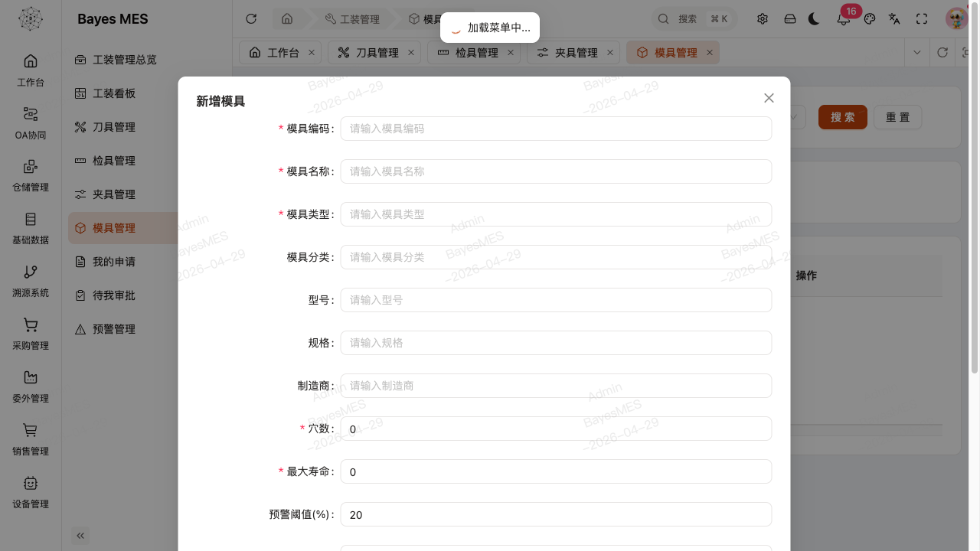Click the home breadcrumb icon

point(287,19)
